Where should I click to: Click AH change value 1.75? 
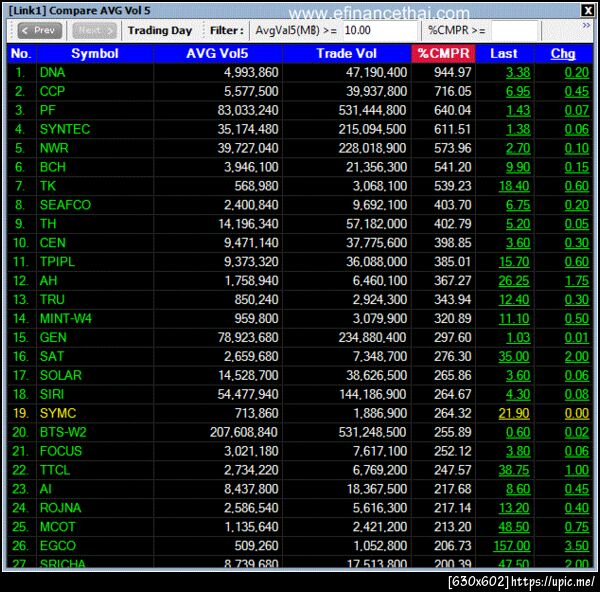(x=577, y=281)
